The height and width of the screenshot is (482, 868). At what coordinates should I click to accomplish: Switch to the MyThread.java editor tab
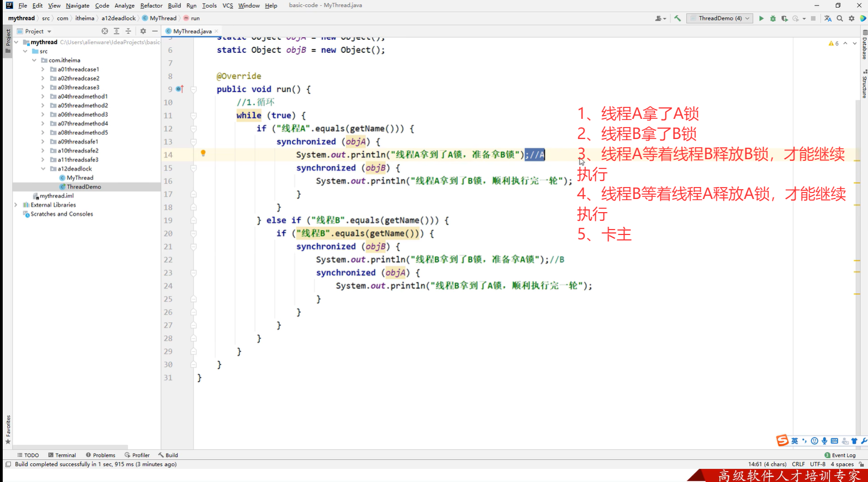pos(192,32)
